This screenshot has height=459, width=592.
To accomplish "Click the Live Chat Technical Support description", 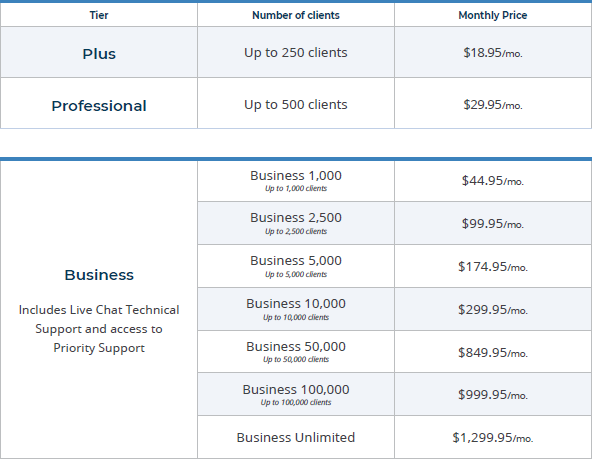I will pos(99,329).
